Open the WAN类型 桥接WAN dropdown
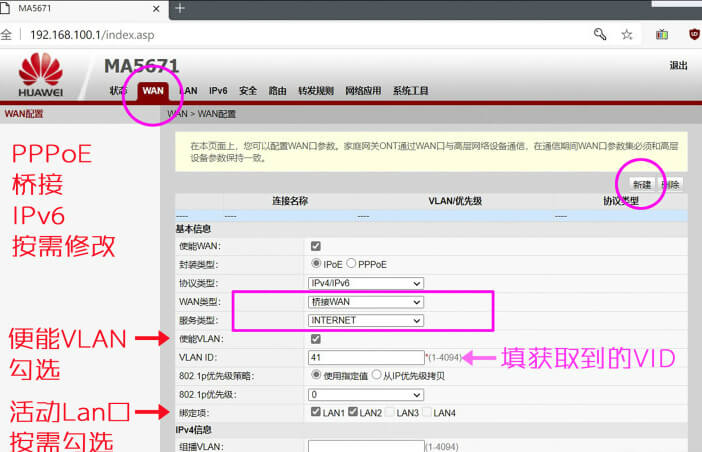This screenshot has width=702, height=452. tap(366, 302)
